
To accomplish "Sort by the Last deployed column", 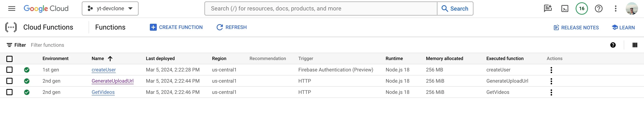I will point(160,59).
